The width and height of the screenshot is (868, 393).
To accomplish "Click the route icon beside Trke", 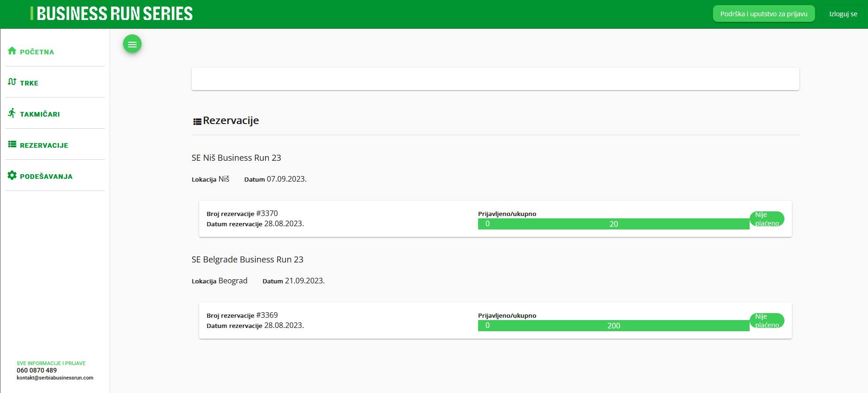I will (x=12, y=82).
